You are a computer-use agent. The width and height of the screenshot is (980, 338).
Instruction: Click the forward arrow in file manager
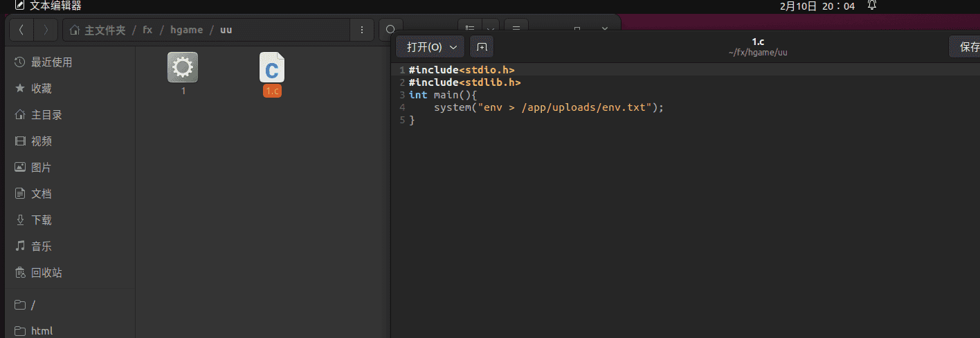(46, 30)
